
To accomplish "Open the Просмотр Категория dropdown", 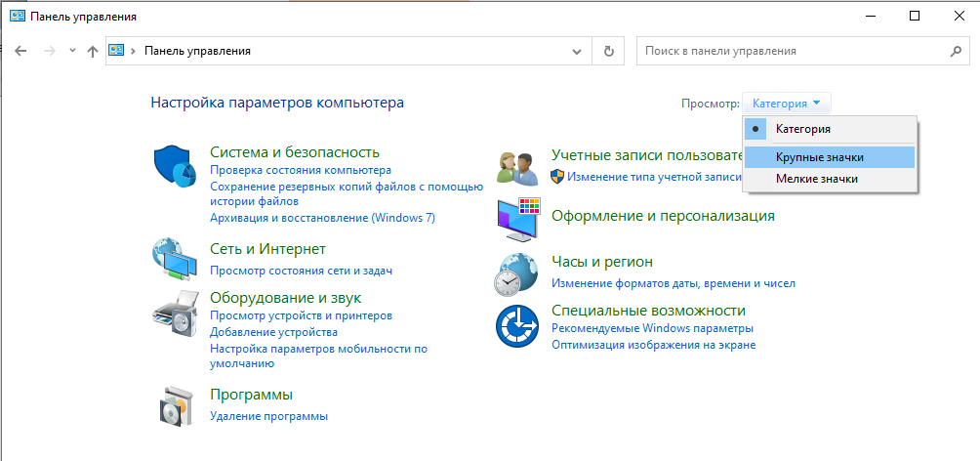I will pos(787,104).
